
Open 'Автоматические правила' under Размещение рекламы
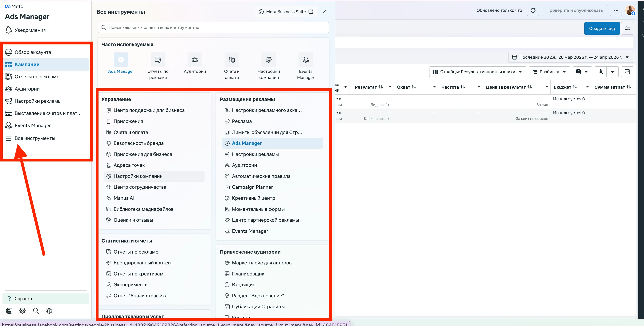point(272,176)
